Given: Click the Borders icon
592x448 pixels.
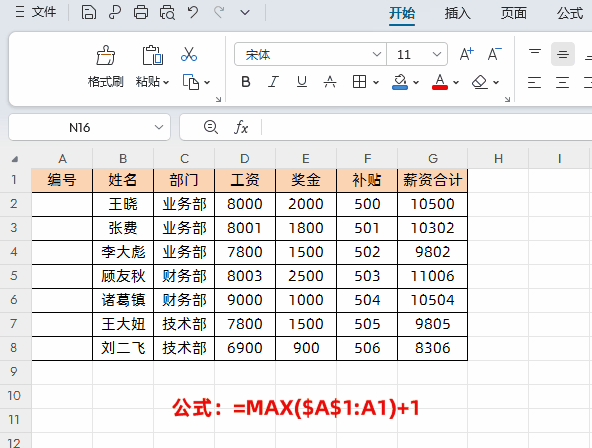Looking at the screenshot, I should [x=359, y=82].
